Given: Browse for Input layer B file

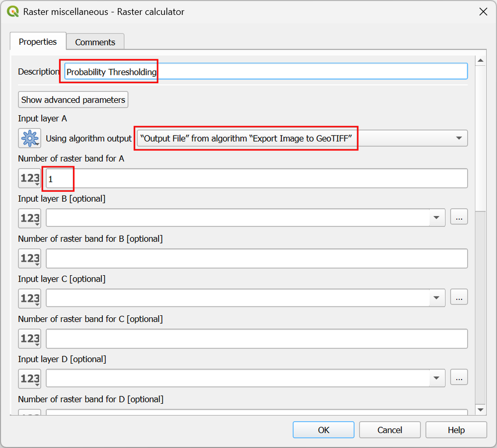Looking at the screenshot, I should (x=459, y=218).
